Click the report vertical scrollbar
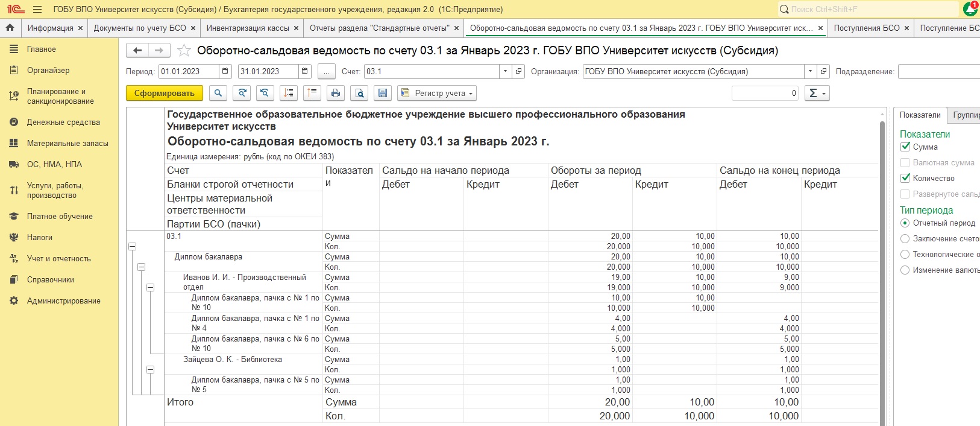 pyautogui.click(x=883, y=268)
